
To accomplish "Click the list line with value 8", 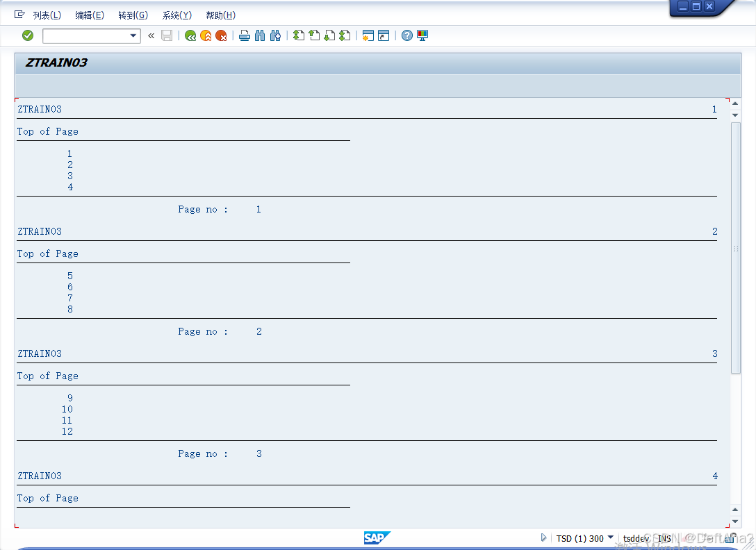I will coord(70,310).
